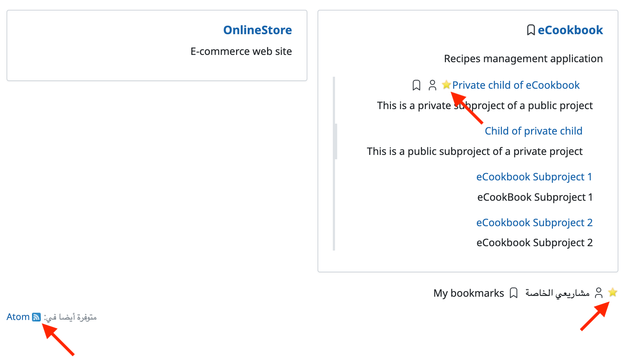
Task: Open the eCookbook project
Action: tap(570, 30)
